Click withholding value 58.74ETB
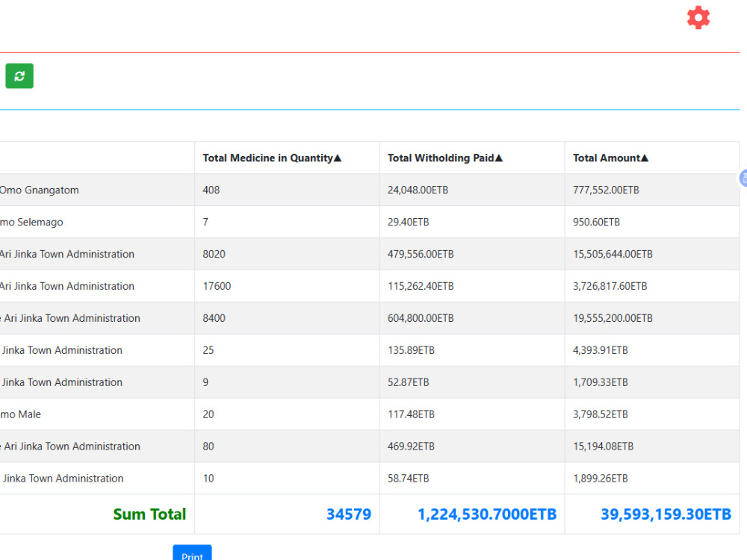The width and height of the screenshot is (747, 560). pos(409,479)
